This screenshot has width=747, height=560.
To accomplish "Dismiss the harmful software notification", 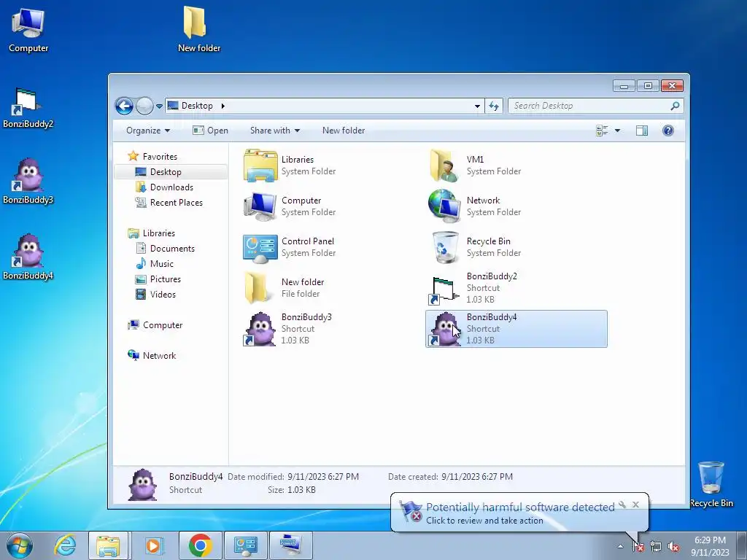I will [635, 505].
